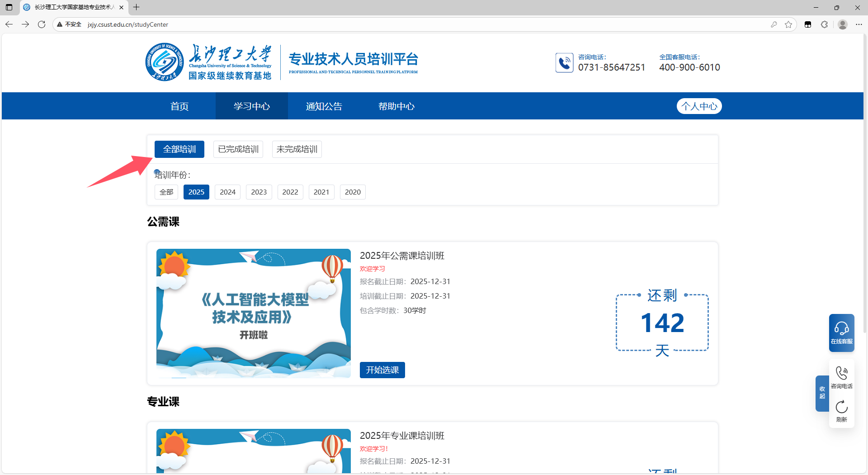Screen dimensions: 868x475
Task: Open the 在线客服 headset support widget
Action: [x=841, y=332]
